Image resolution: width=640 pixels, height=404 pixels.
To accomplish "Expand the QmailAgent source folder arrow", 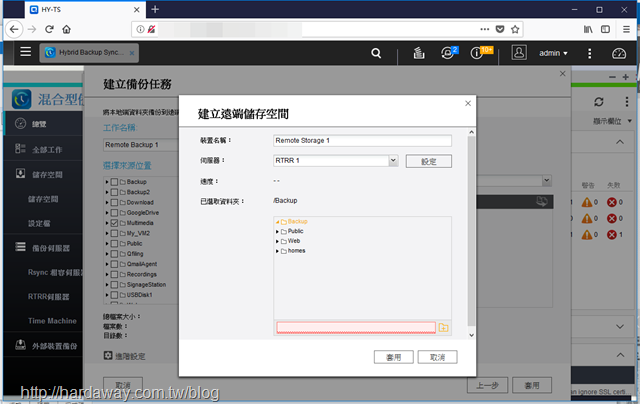I will point(107,264).
